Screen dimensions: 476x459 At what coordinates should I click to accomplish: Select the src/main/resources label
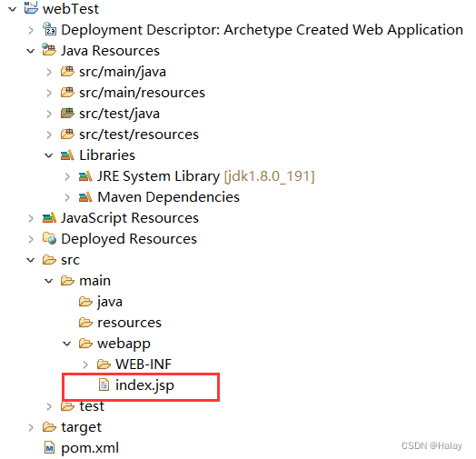[x=142, y=93]
